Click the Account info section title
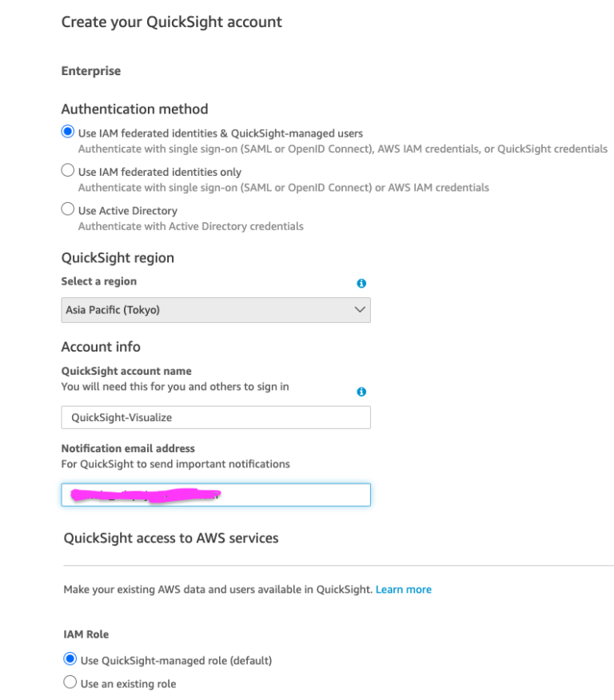The image size is (614, 700). (101, 346)
